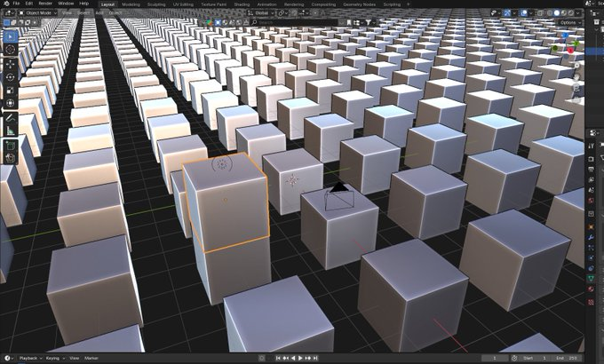The image size is (604, 364).
Task: Open the Particles properties tab
Action: (x=591, y=248)
